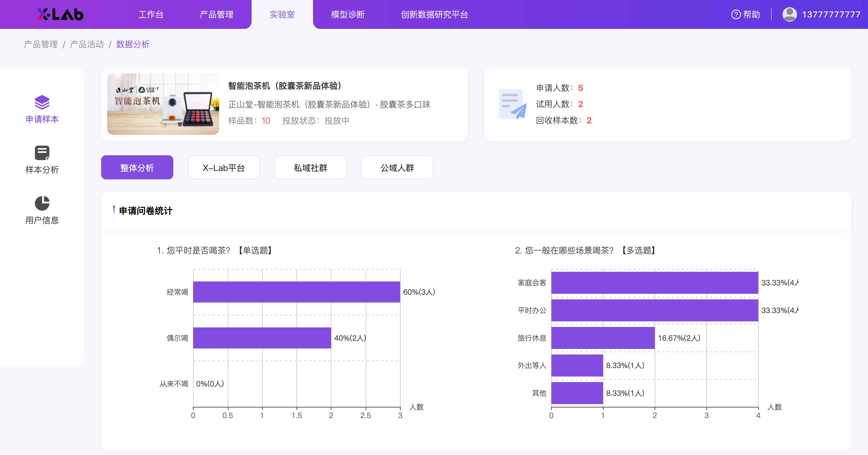This screenshot has width=868, height=455.
Task: Filter by X-Lab平台
Action: [224, 167]
